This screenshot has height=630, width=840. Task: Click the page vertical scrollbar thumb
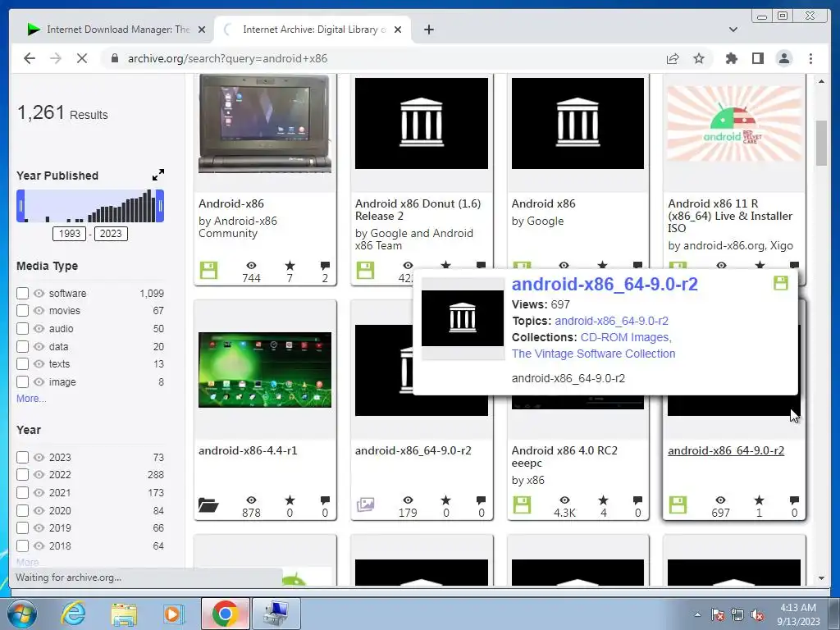pos(821,143)
